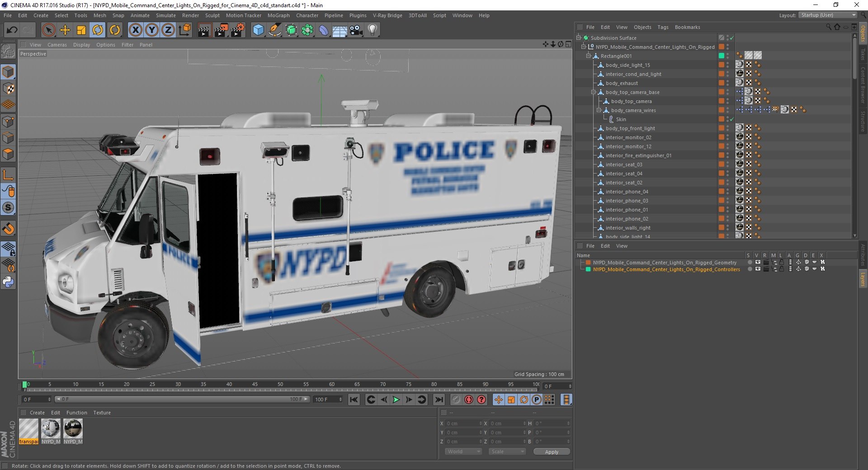Screen dimensions: 868x470
Task: Open the MoGraph menu
Action: point(278,15)
